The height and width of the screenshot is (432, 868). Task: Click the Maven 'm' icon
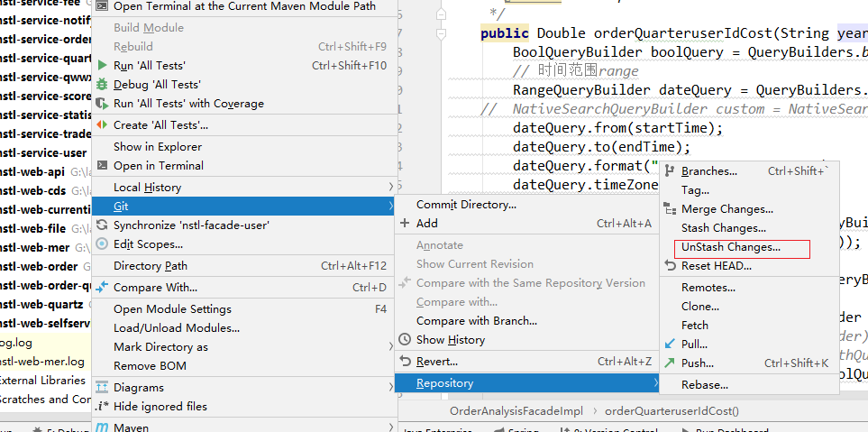pyautogui.click(x=102, y=427)
